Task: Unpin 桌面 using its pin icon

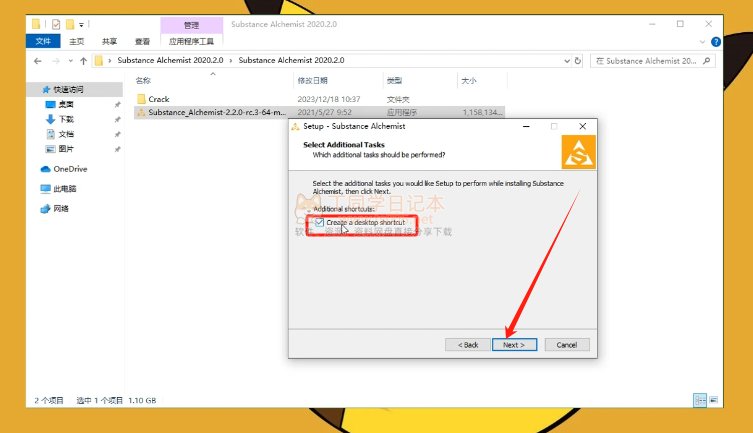Action: click(x=117, y=105)
